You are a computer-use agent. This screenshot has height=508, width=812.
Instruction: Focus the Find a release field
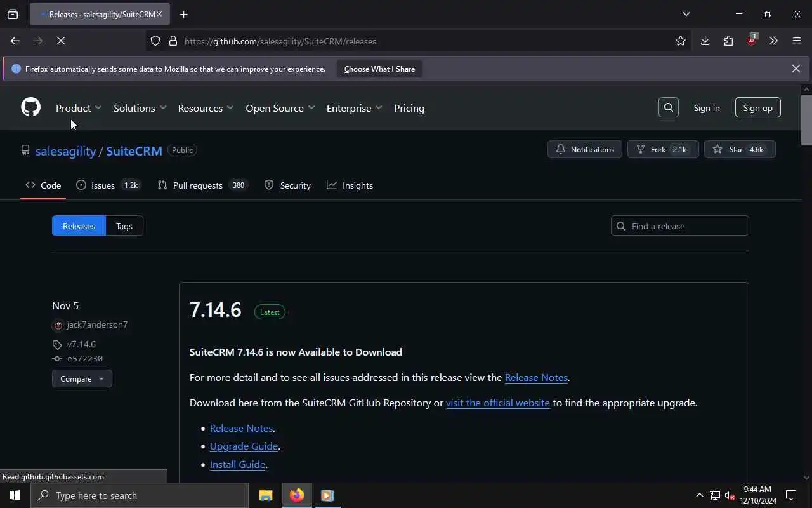click(679, 226)
